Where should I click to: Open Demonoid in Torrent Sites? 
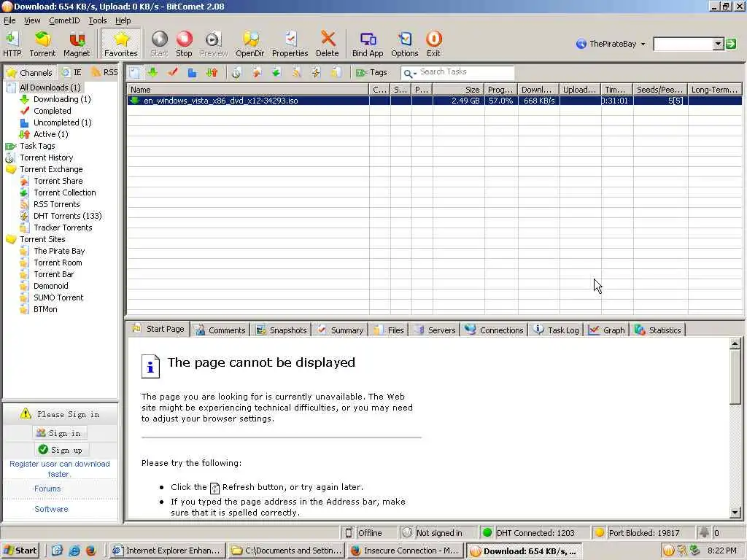(50, 286)
